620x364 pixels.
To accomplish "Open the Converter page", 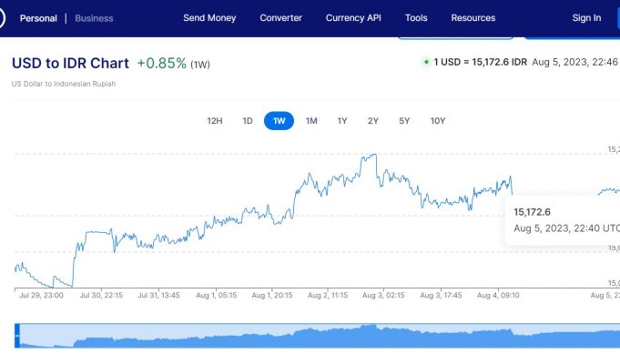I will [281, 18].
